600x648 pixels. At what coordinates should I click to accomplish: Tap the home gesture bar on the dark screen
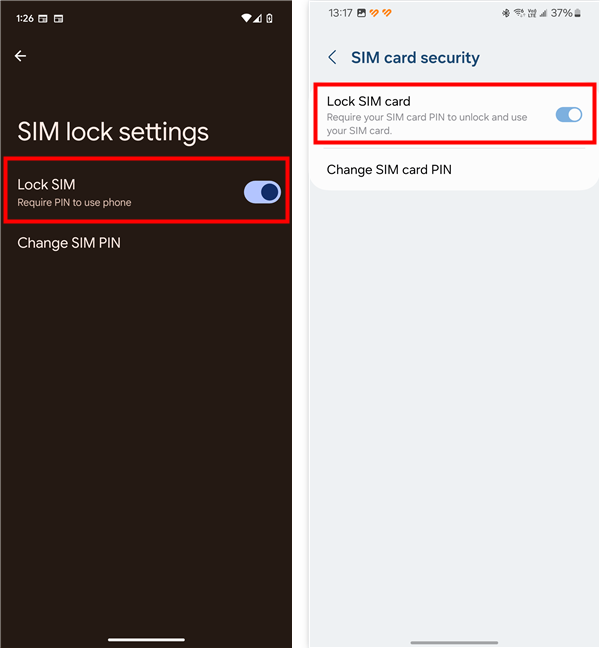point(146,639)
